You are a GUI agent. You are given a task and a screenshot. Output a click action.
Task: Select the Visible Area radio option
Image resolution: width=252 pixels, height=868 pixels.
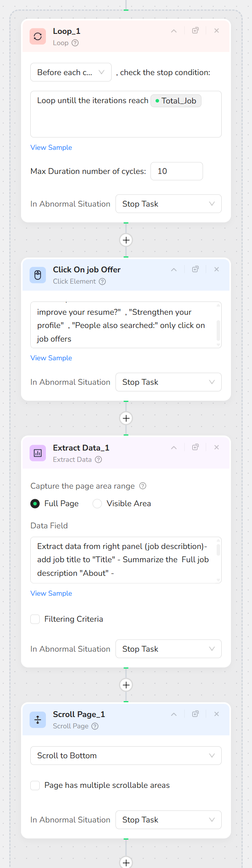pos(97,503)
